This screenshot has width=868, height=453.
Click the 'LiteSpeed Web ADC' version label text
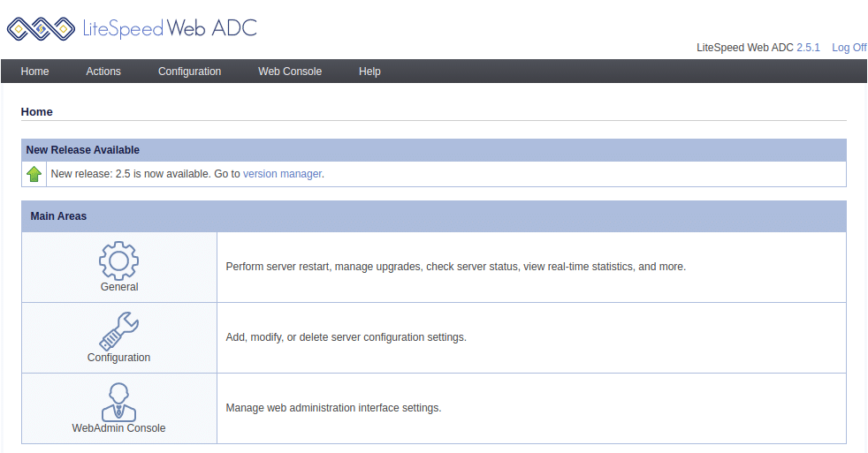tap(745, 48)
